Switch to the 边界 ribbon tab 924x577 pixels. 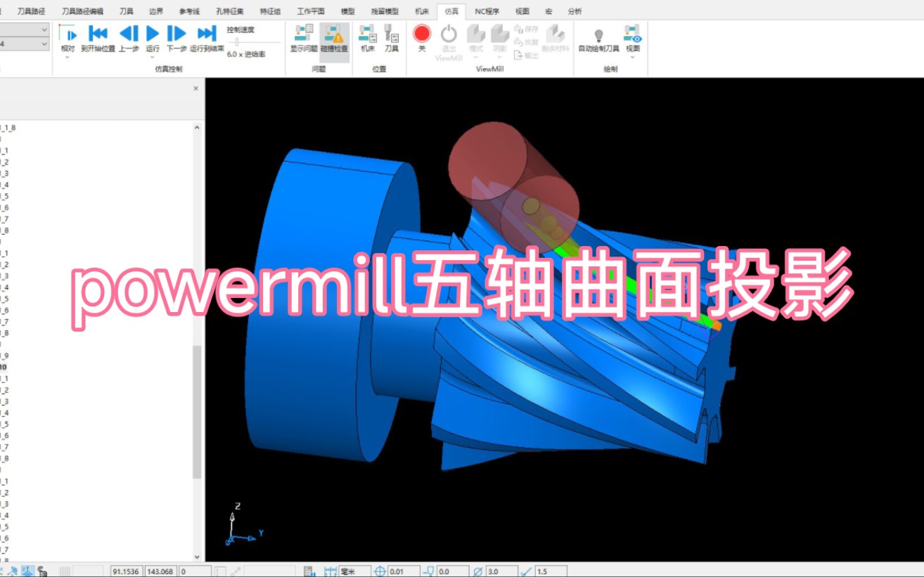pyautogui.click(x=156, y=11)
